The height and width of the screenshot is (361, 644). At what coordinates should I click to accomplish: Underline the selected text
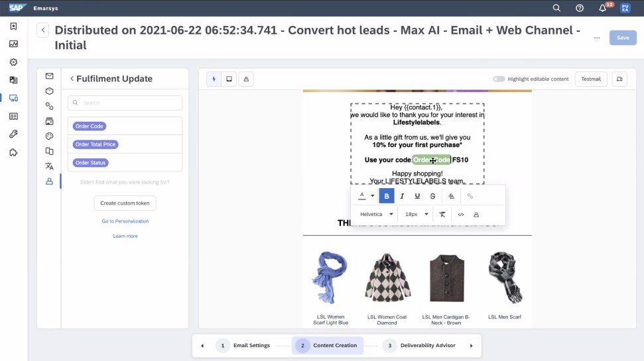[x=417, y=196]
